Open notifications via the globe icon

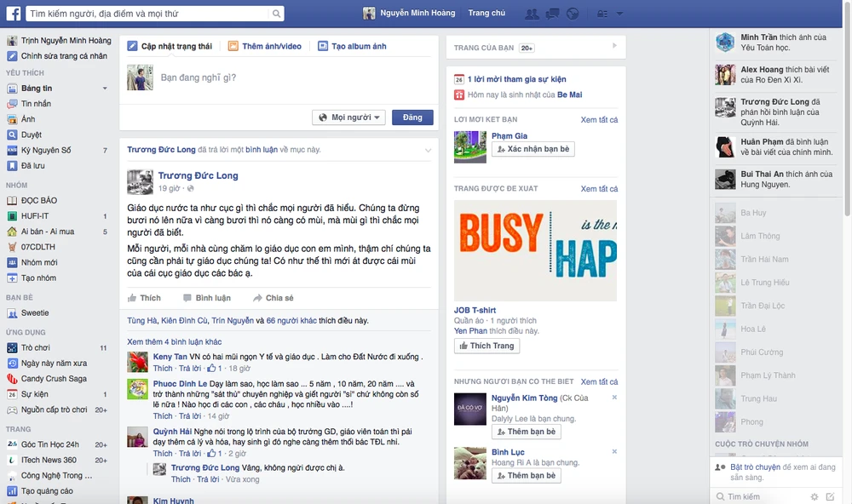573,14
